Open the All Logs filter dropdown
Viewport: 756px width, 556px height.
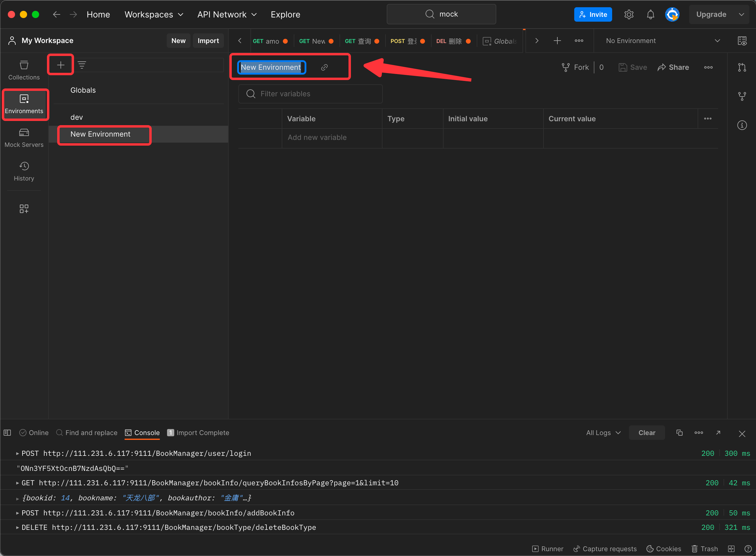pyautogui.click(x=603, y=433)
